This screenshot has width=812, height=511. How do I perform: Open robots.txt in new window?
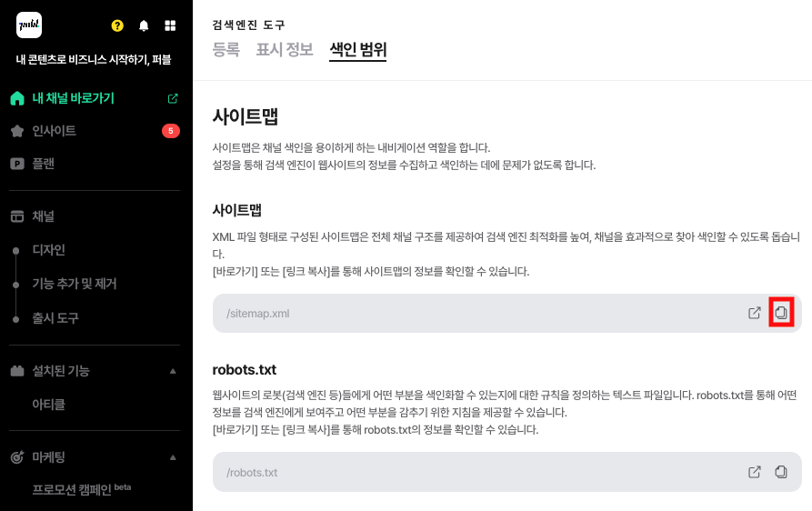tap(754, 472)
